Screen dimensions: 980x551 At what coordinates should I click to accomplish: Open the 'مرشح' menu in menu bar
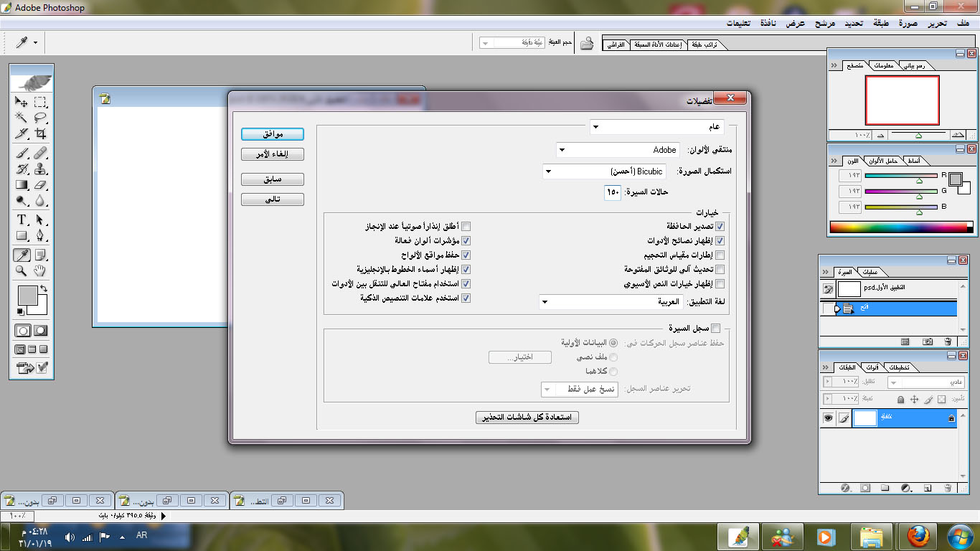pos(824,23)
